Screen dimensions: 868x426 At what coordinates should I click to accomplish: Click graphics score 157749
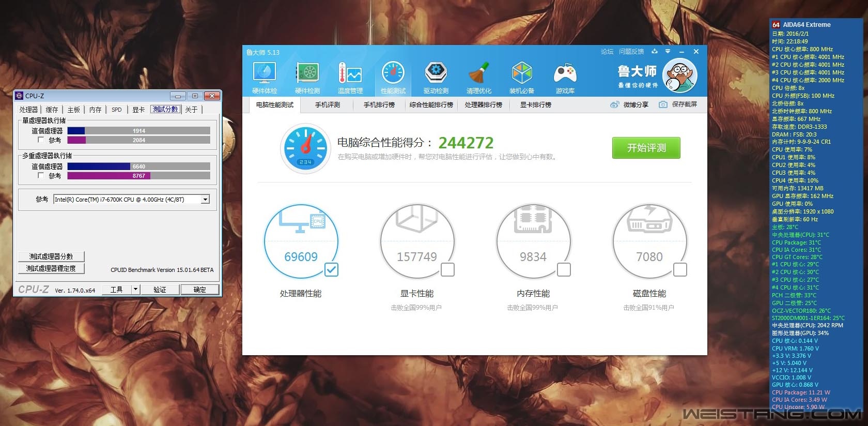[417, 257]
